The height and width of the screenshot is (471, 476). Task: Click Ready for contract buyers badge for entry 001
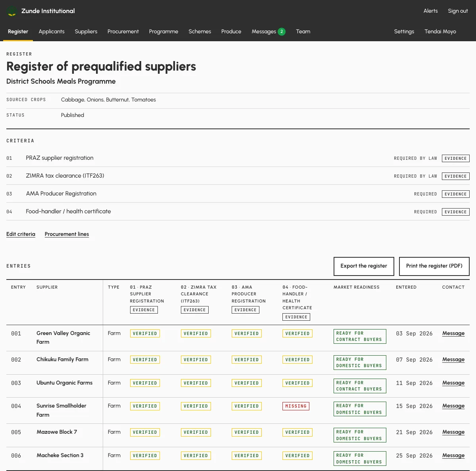[x=360, y=337]
